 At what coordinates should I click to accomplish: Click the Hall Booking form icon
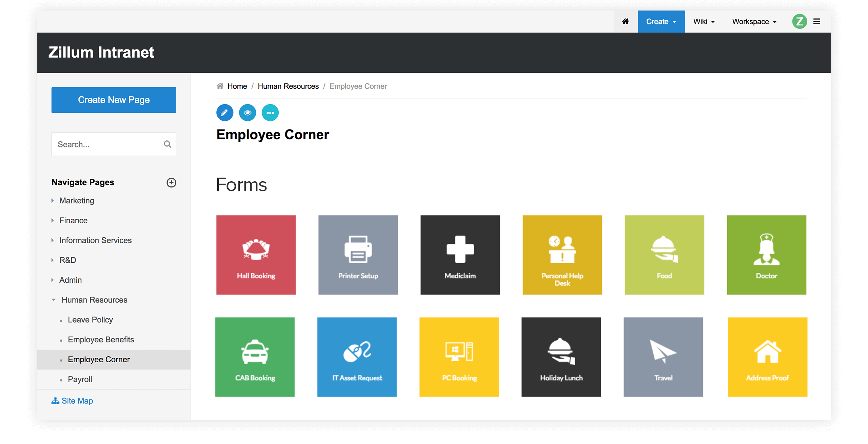[x=255, y=255]
